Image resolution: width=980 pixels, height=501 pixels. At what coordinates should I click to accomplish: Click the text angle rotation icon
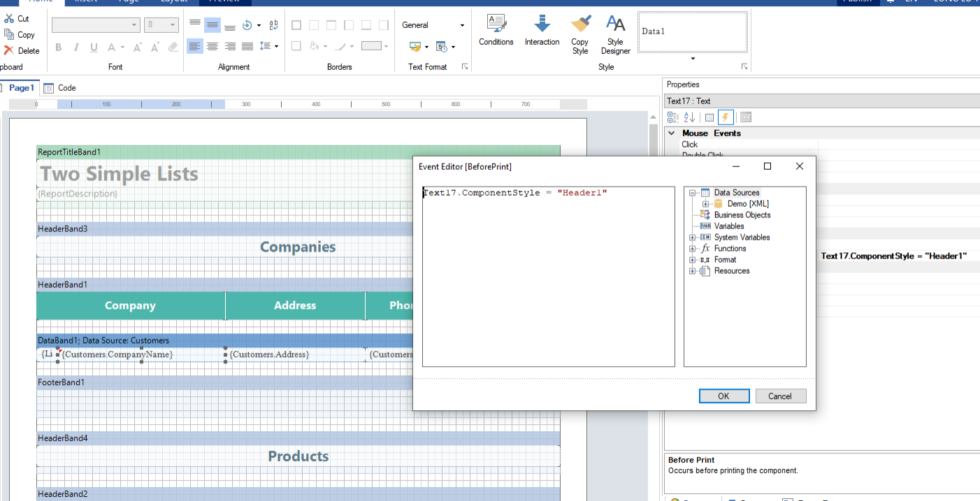pos(247,25)
